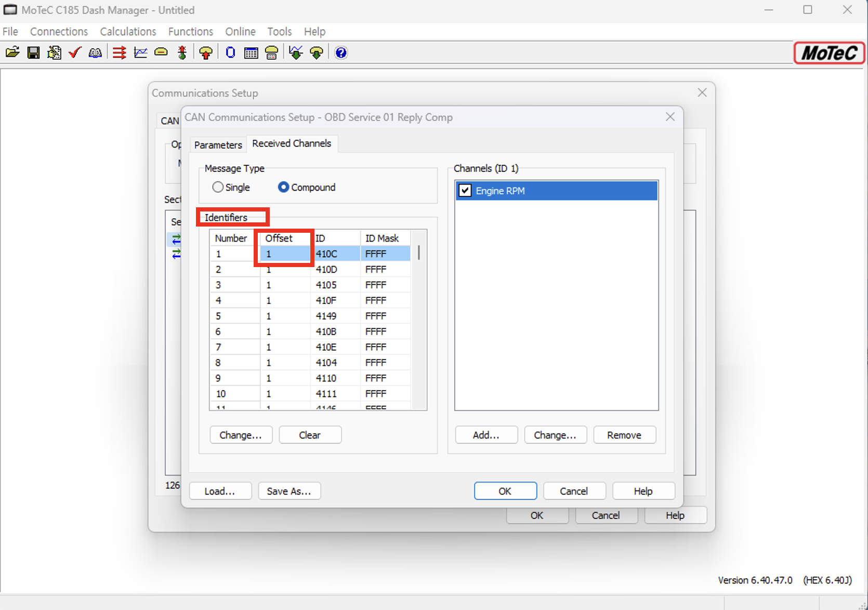Click the Change button under Channels list
This screenshot has width=868, height=610.
coord(555,435)
